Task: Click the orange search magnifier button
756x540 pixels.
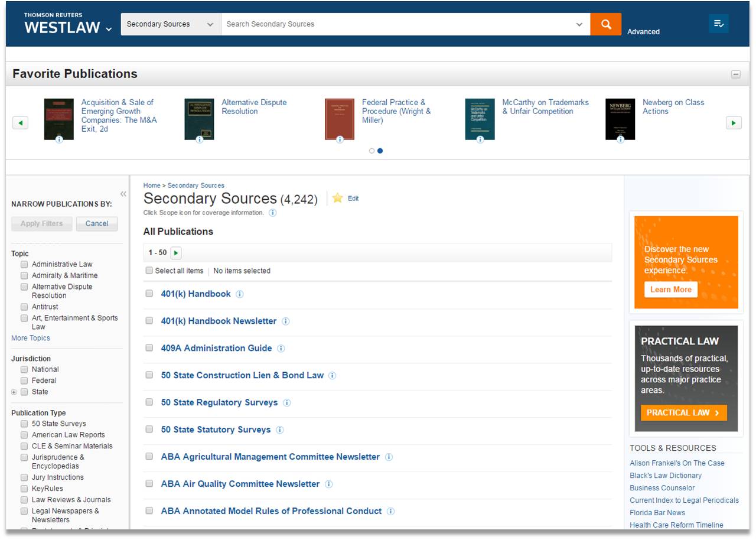Action: click(605, 24)
